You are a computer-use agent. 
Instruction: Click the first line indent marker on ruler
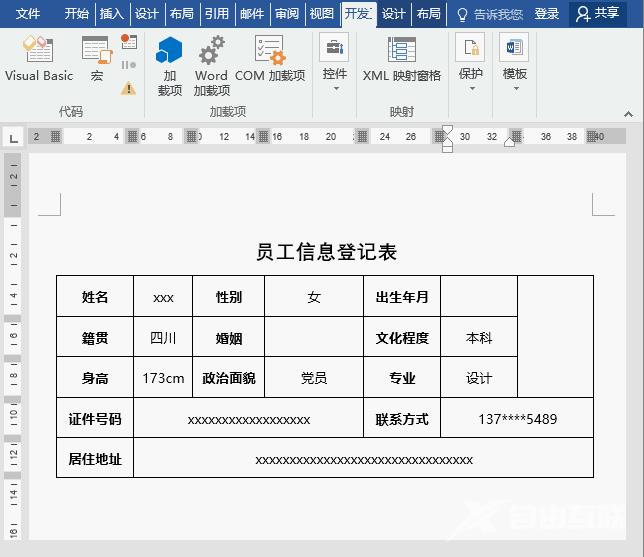pos(447,131)
